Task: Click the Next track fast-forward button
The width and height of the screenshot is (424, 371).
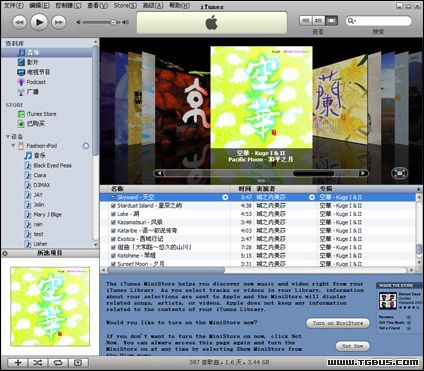Action: pos(59,22)
